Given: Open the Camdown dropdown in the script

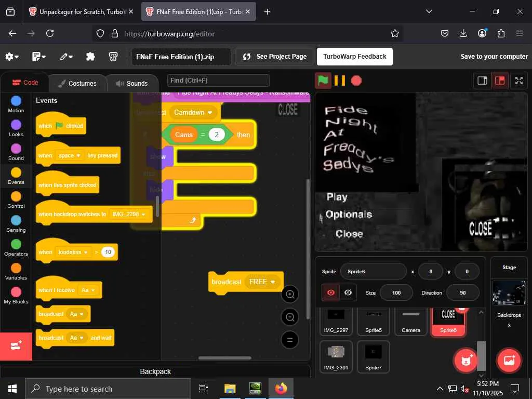Looking at the screenshot, I should click(x=193, y=112).
